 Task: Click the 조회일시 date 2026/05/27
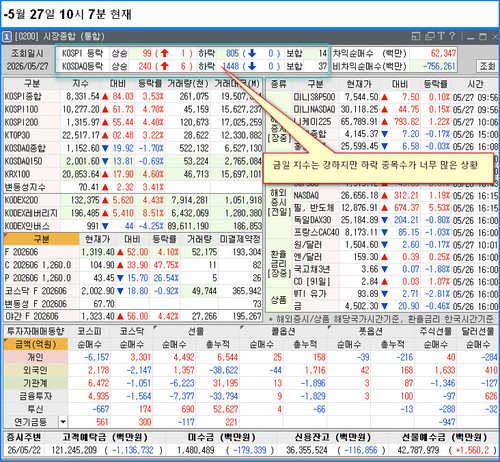[x=27, y=66]
